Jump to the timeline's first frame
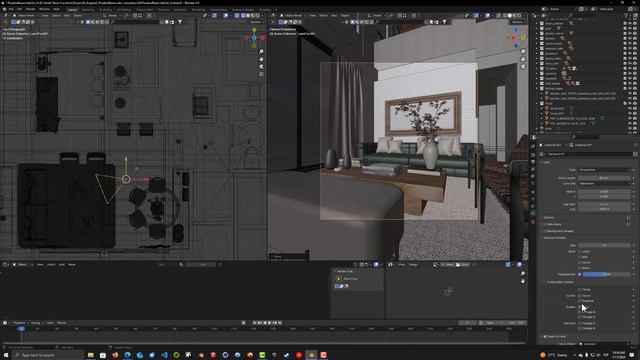This screenshot has width=640, height=360. (255, 322)
